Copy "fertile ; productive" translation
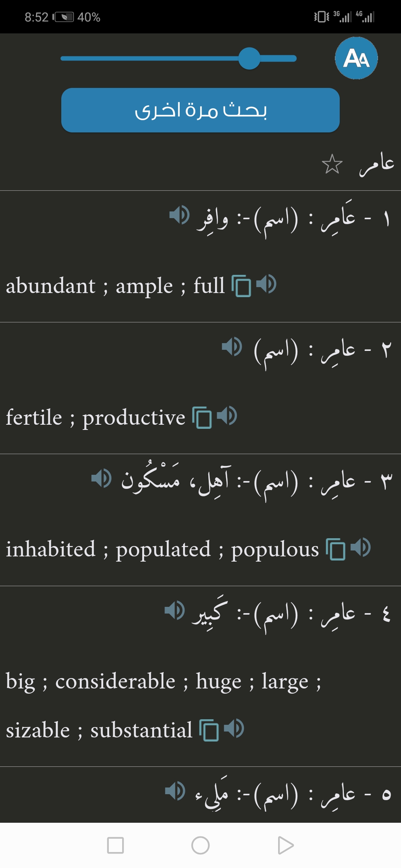The width and height of the screenshot is (401, 868). [202, 417]
